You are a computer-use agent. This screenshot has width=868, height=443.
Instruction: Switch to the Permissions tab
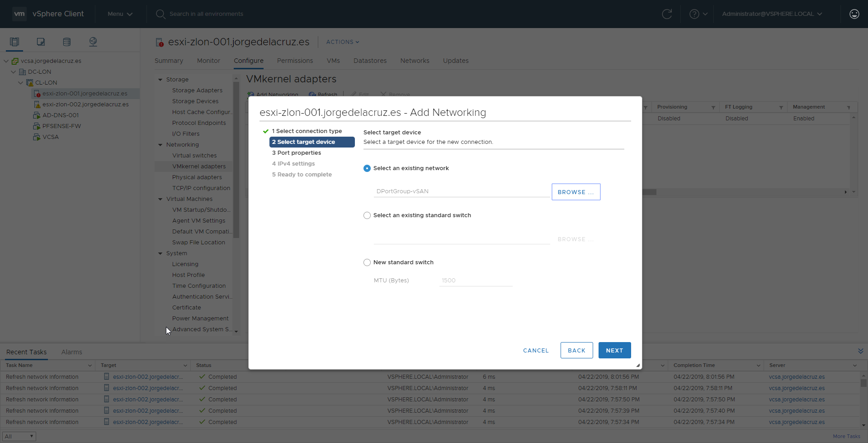[295, 61]
